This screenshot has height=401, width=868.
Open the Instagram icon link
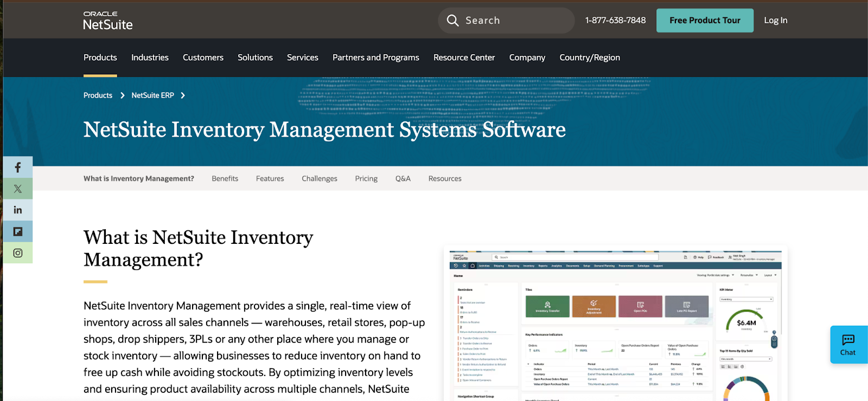(17, 253)
